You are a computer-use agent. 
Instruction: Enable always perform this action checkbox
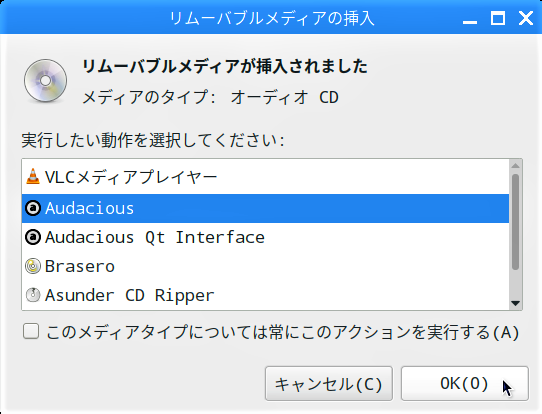click(x=31, y=331)
